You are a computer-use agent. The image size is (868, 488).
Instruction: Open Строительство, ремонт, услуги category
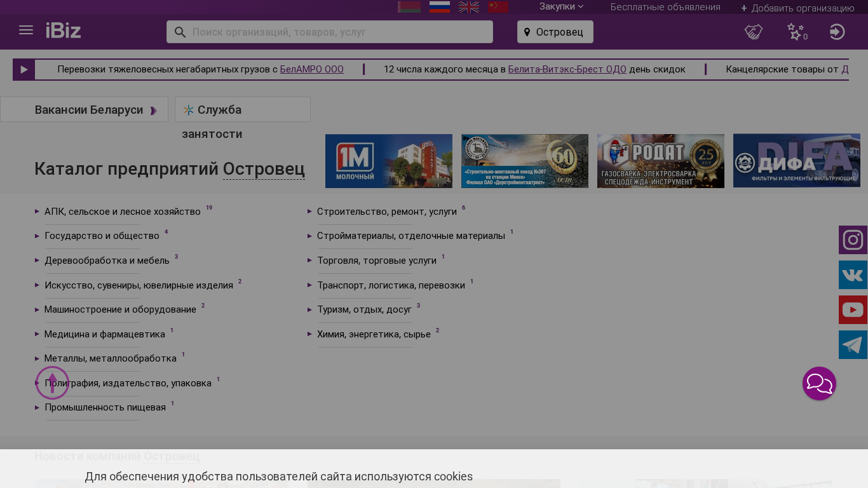point(387,212)
